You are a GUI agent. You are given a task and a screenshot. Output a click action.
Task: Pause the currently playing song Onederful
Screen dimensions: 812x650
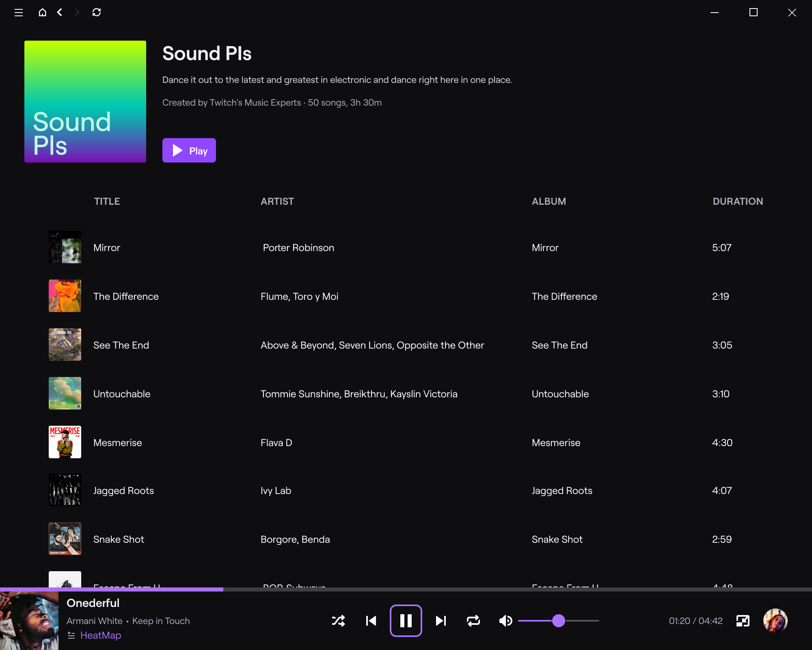[x=406, y=621]
